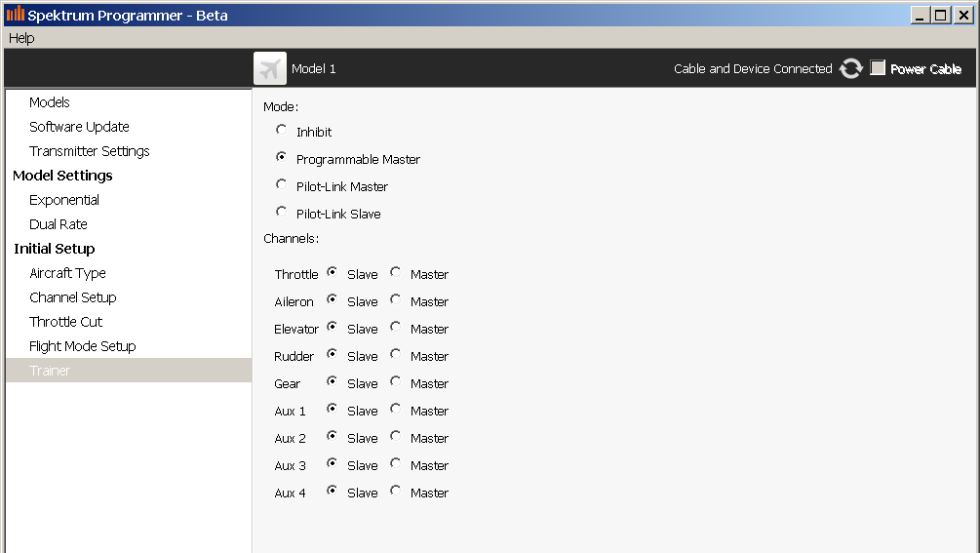The image size is (980, 553).
Task: Navigate to Aircraft Type setup
Action: (x=67, y=273)
